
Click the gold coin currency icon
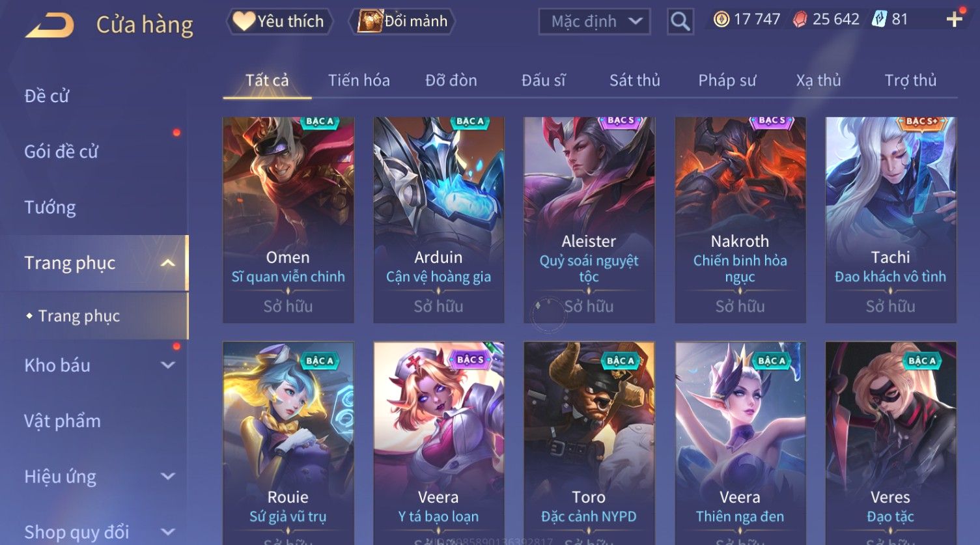(x=721, y=20)
